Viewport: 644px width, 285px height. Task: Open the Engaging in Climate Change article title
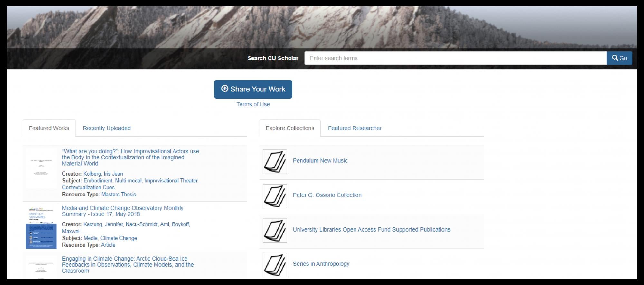point(128,265)
